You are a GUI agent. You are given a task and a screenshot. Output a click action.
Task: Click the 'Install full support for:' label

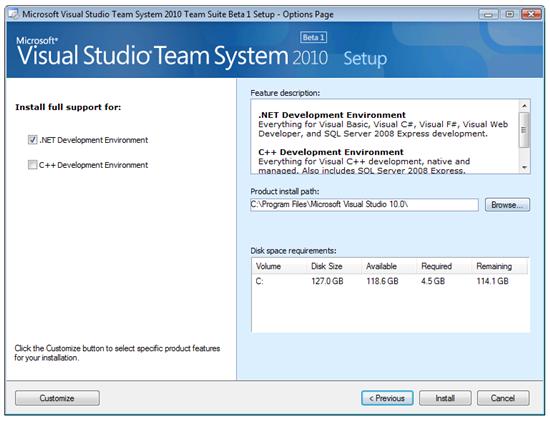coord(68,107)
